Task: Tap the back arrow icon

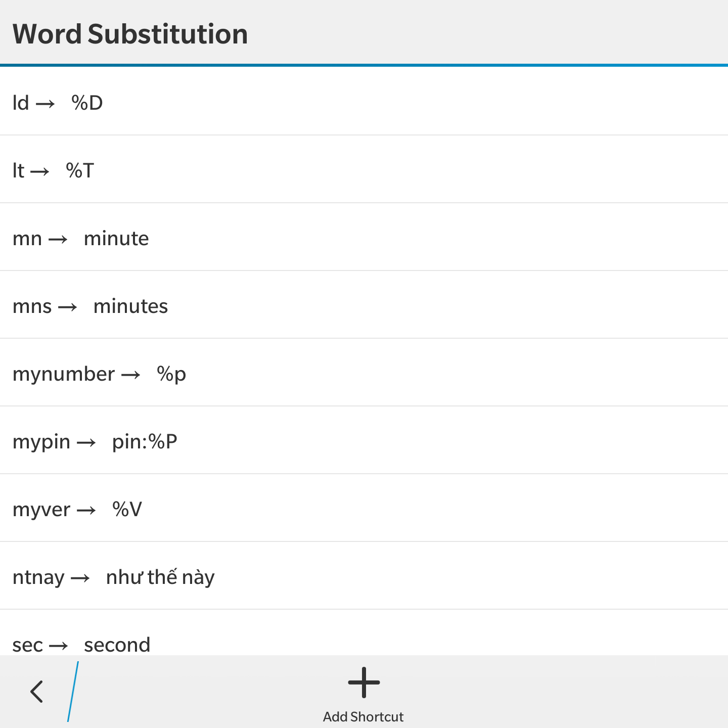Action: point(36,691)
